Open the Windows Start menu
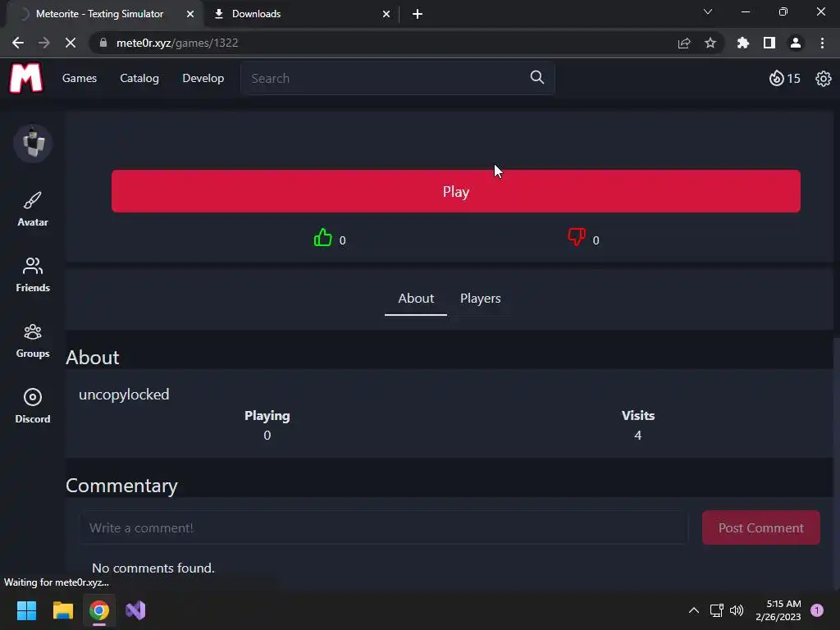The width and height of the screenshot is (840, 630). 26,610
